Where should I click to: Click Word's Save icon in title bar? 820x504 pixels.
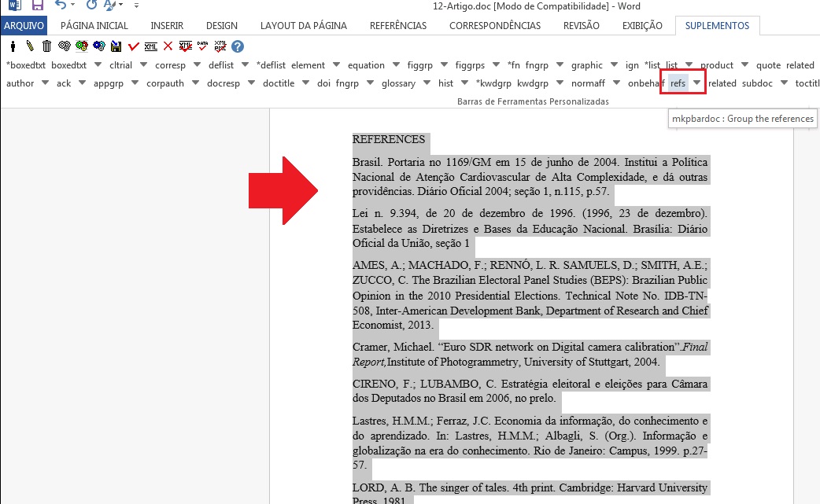pyautogui.click(x=37, y=6)
